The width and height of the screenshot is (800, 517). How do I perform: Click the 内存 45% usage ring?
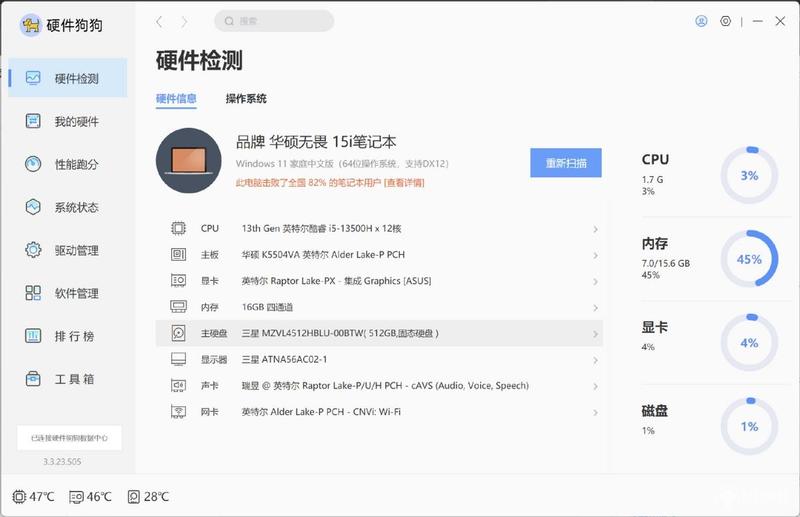749,259
